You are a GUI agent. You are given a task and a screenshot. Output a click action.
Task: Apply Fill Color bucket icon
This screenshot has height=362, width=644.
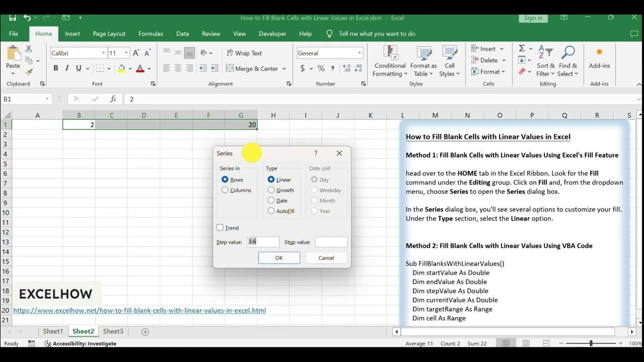[121, 68]
